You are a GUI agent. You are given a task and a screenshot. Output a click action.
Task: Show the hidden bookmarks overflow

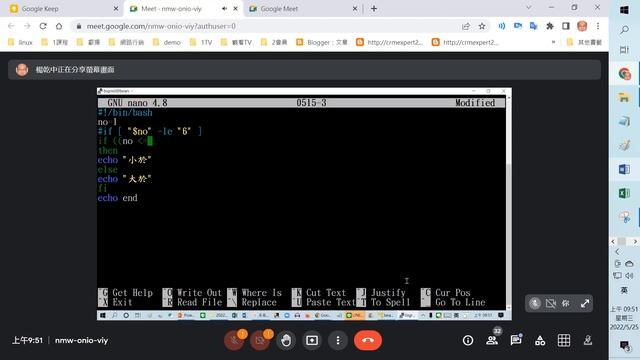[x=553, y=42]
